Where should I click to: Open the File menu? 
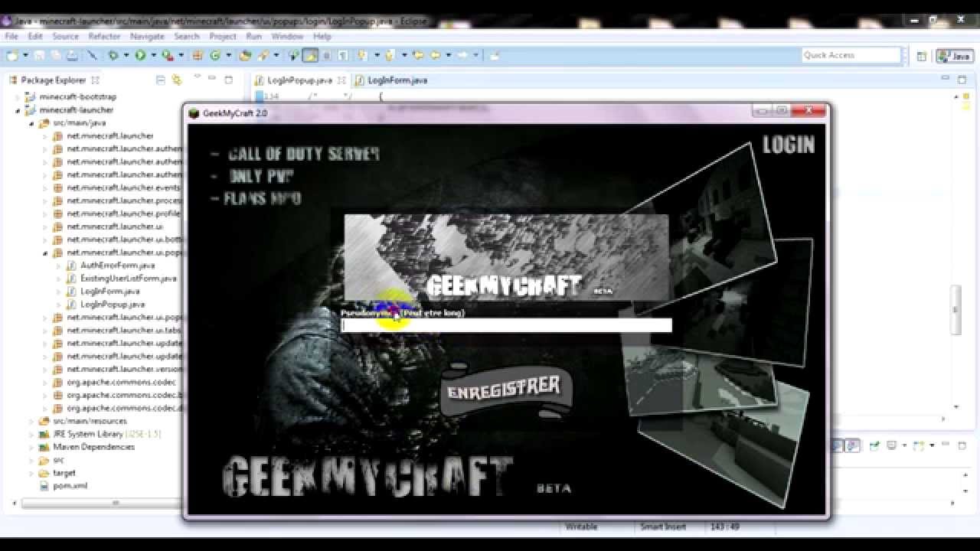(x=11, y=36)
